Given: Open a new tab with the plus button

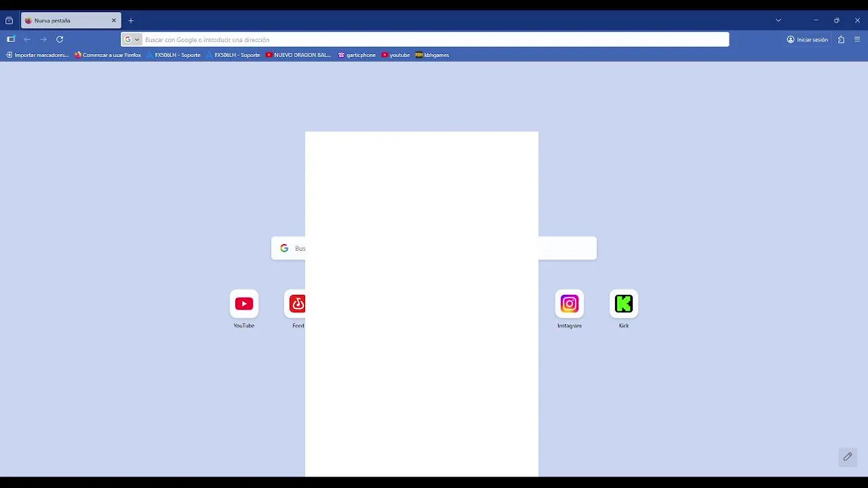Looking at the screenshot, I should [x=131, y=20].
